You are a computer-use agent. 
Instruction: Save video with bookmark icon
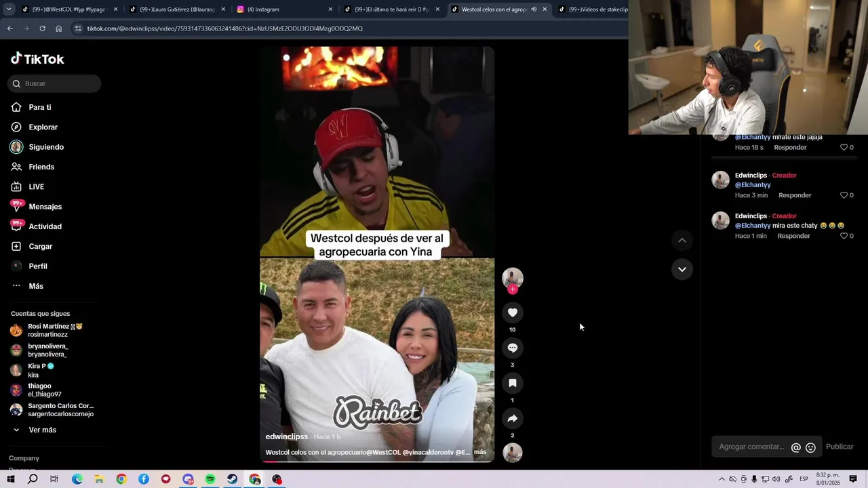tap(512, 383)
